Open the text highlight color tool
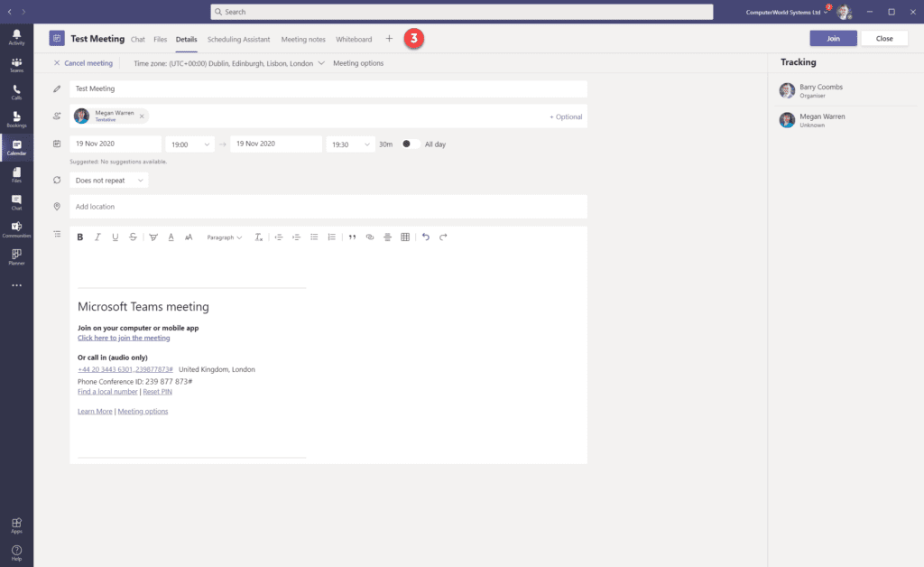The width and height of the screenshot is (924, 567). click(153, 237)
